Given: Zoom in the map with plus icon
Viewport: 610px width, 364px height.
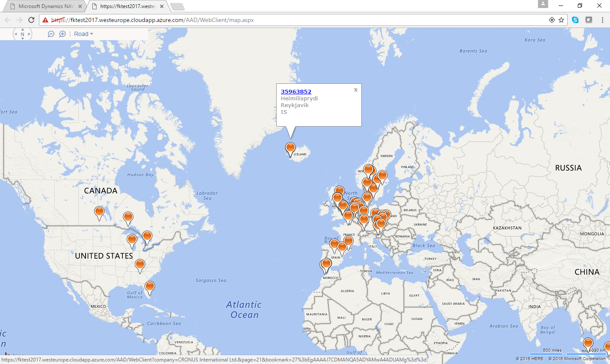Looking at the screenshot, I should (x=62, y=34).
